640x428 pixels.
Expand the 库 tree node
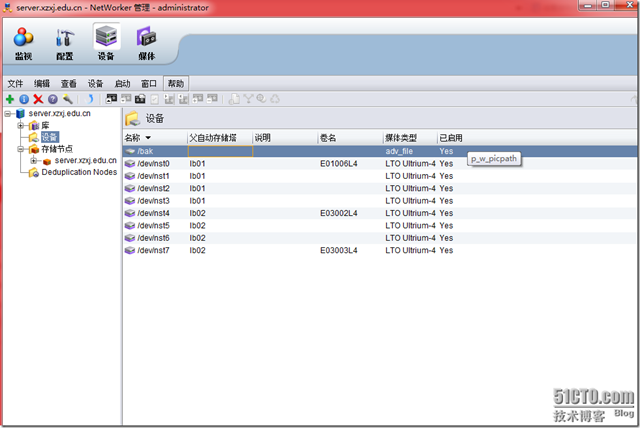[20, 126]
